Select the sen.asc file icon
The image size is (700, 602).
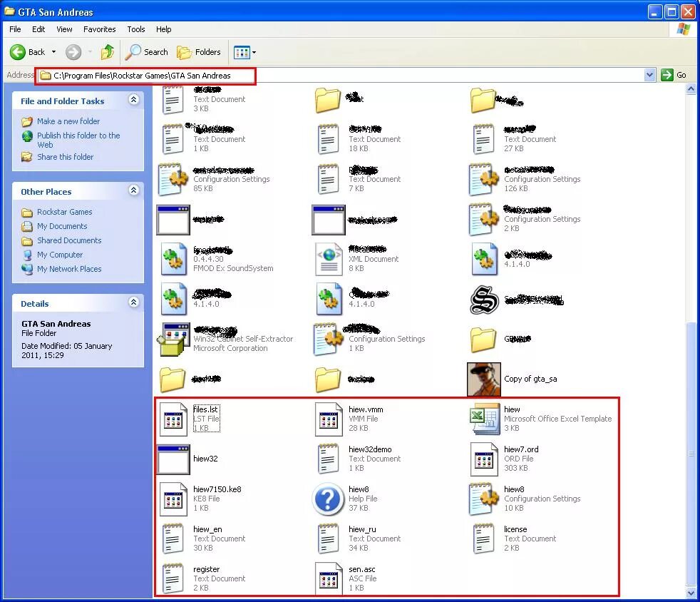pyautogui.click(x=329, y=578)
